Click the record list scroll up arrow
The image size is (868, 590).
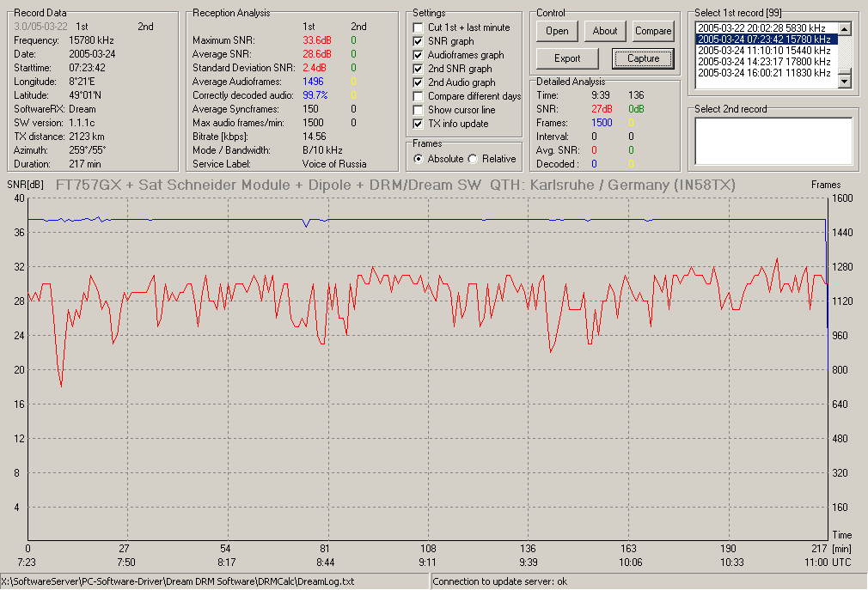click(x=844, y=28)
